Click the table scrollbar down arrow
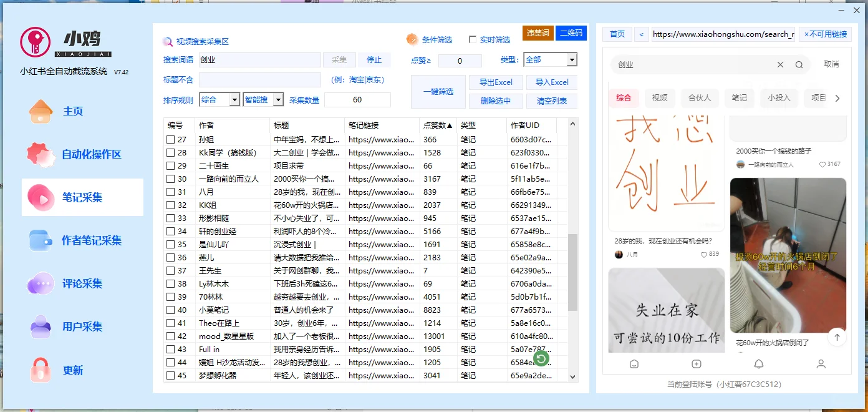This screenshot has width=868, height=412. coord(573,376)
